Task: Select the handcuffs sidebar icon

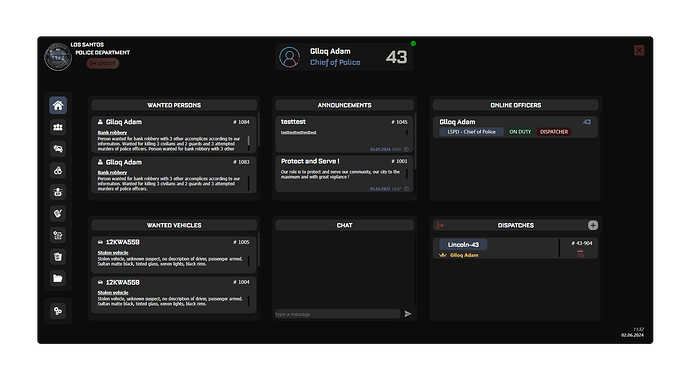Action: (58, 170)
